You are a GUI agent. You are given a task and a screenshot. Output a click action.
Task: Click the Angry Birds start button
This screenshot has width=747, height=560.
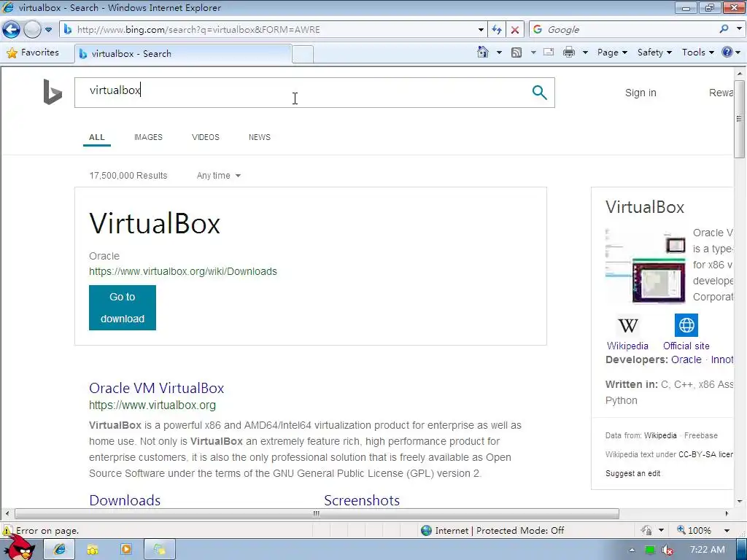pos(20,548)
